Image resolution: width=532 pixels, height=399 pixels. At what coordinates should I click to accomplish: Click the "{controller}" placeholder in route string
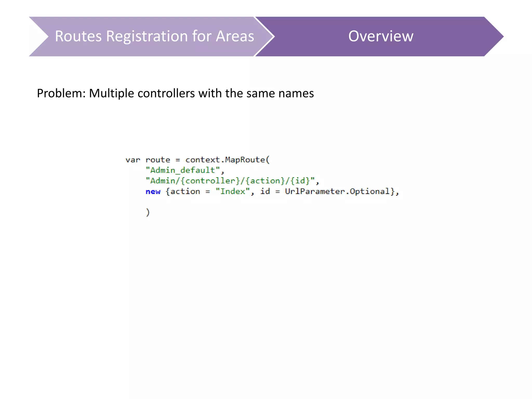[x=210, y=181]
